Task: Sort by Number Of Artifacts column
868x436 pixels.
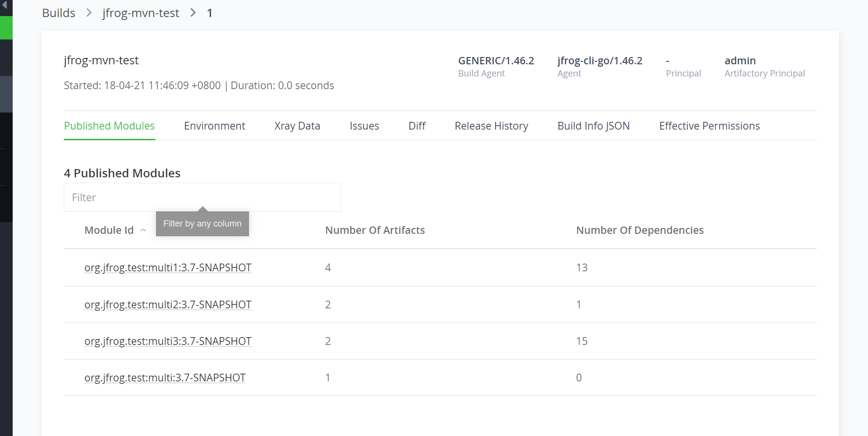Action: click(x=375, y=230)
